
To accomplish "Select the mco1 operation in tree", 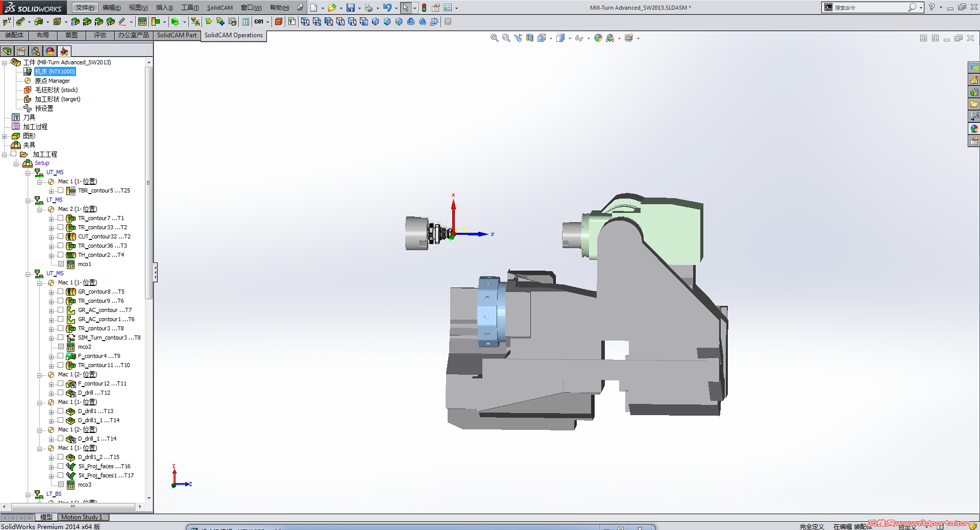I will tap(85, 264).
